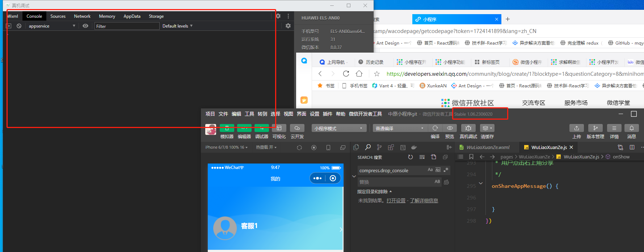Open the Default levels dropdown
Screen dimensions: 644x252
point(177,26)
